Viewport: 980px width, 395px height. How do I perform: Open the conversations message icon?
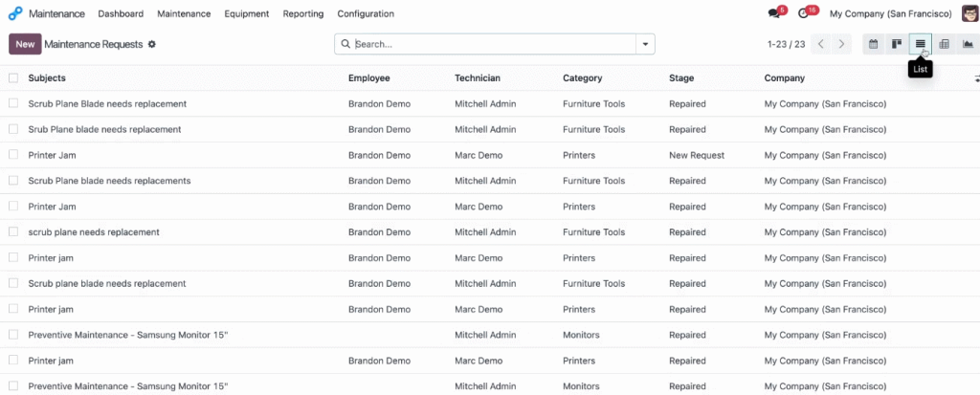point(774,13)
